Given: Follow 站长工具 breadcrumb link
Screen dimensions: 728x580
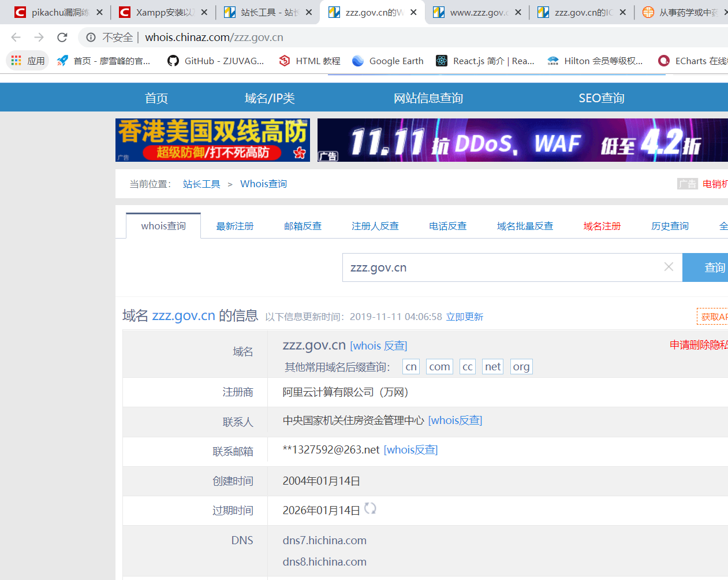Looking at the screenshot, I should point(201,184).
